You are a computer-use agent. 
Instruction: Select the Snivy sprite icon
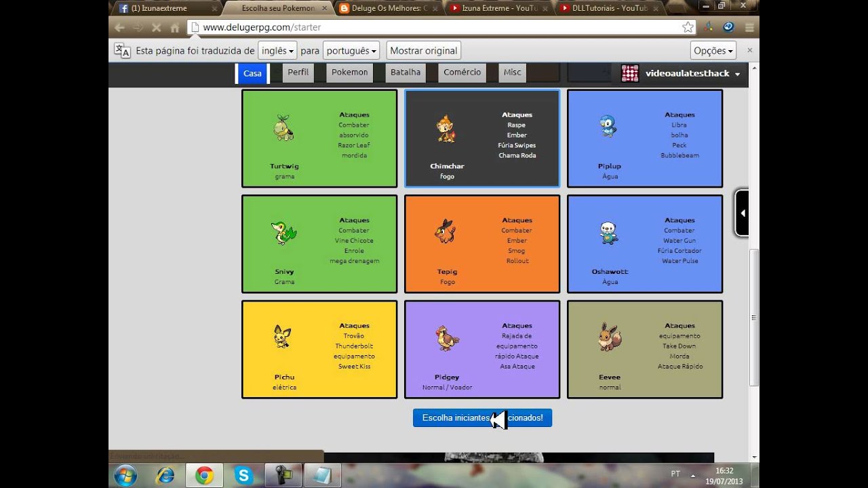click(x=283, y=233)
